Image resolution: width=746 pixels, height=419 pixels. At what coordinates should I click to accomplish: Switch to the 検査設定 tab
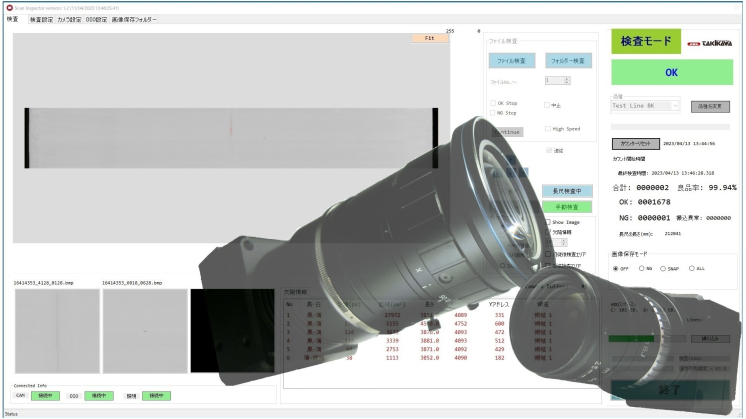point(41,19)
